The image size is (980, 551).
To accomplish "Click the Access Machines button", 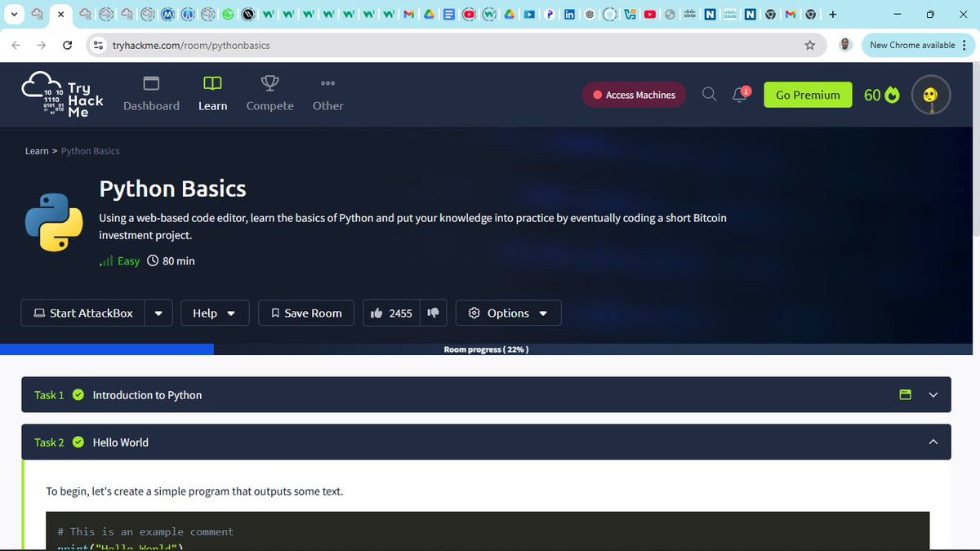I will [634, 95].
